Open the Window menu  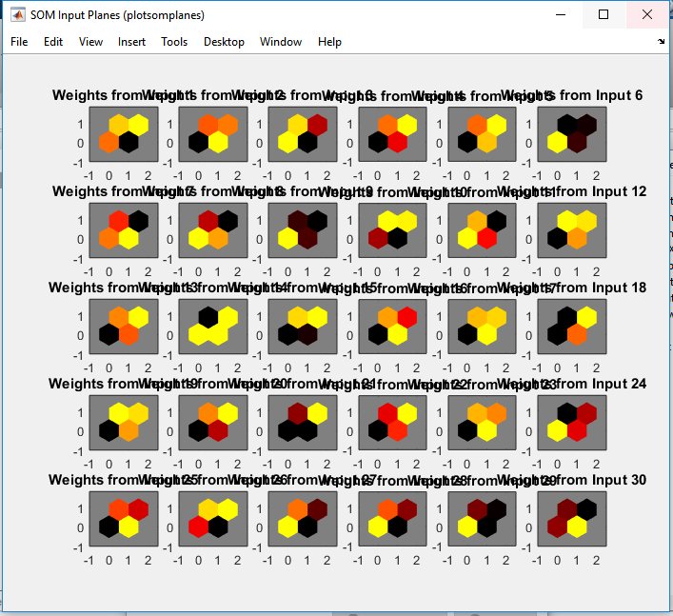281,42
